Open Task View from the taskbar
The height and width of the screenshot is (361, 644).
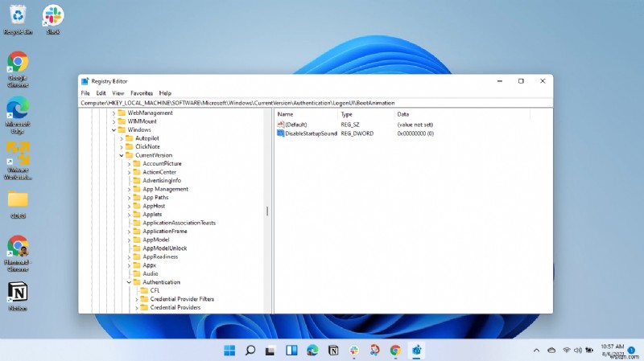(x=270, y=350)
